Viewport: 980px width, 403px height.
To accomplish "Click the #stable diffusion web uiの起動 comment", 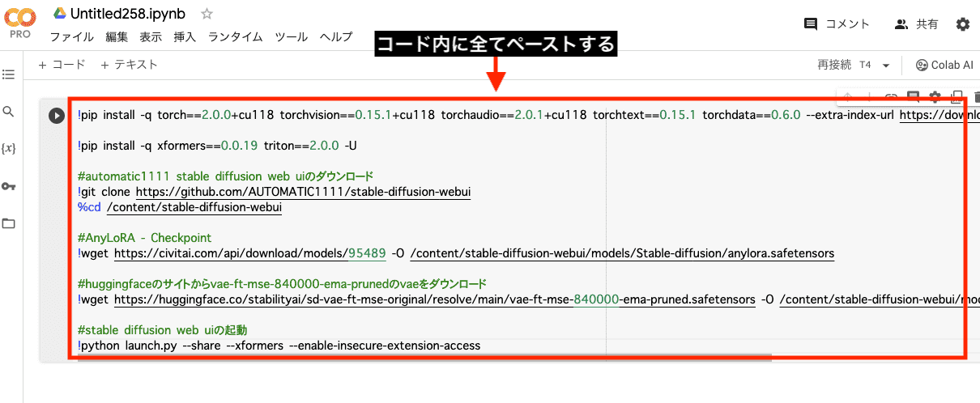I will [162, 330].
